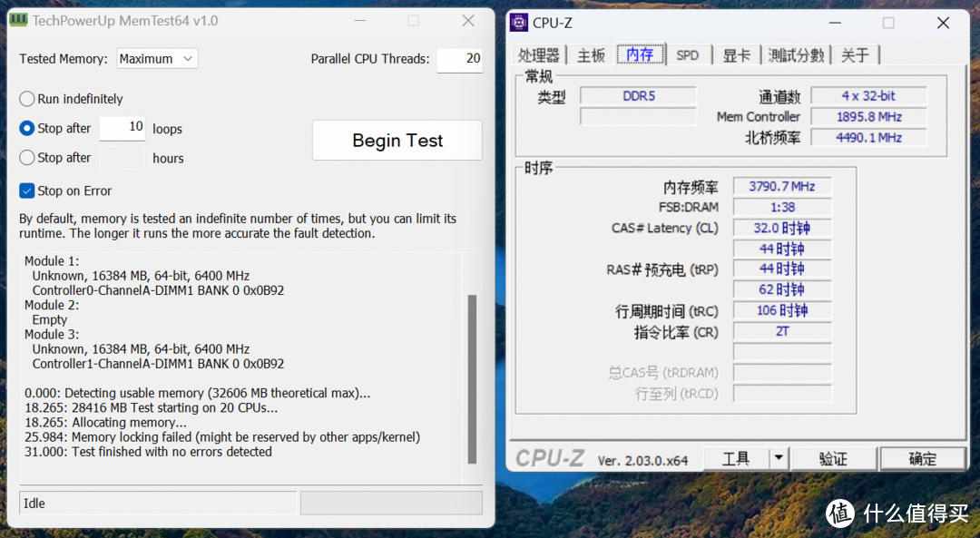This screenshot has height=538, width=980.
Task: Minimize the CPU-Z window
Action: (835, 23)
